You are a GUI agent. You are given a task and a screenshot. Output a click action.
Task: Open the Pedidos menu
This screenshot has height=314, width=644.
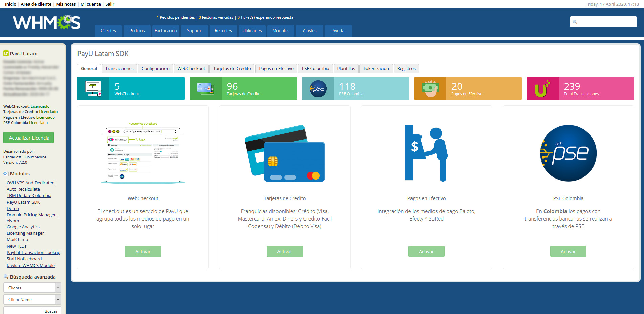point(137,30)
